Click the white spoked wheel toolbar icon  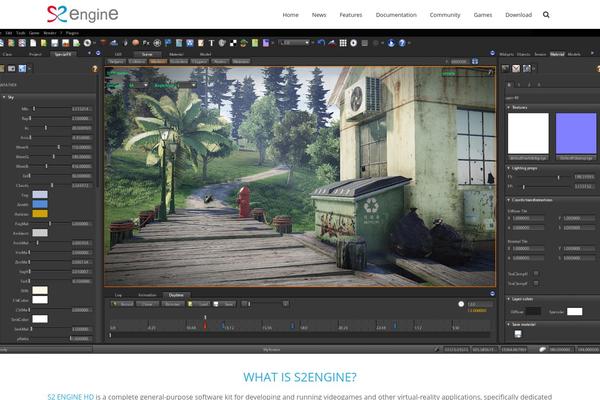[157, 43]
